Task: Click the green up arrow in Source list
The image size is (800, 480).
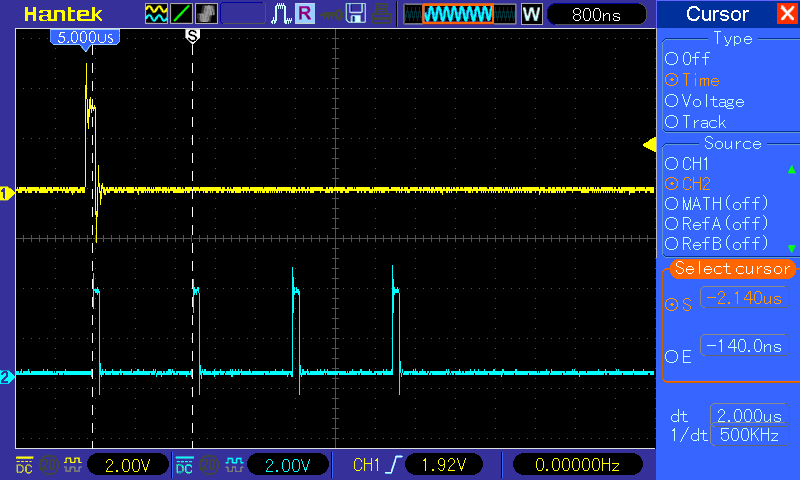Action: [791, 169]
